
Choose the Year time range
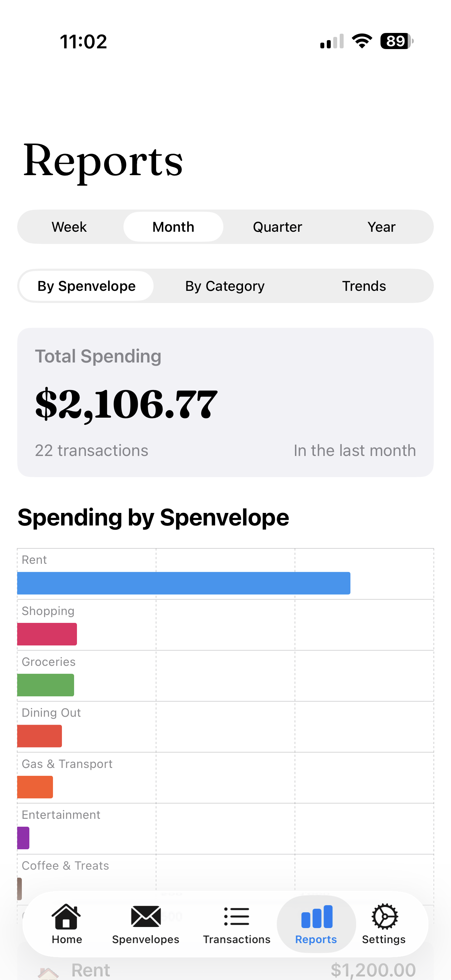pos(382,227)
